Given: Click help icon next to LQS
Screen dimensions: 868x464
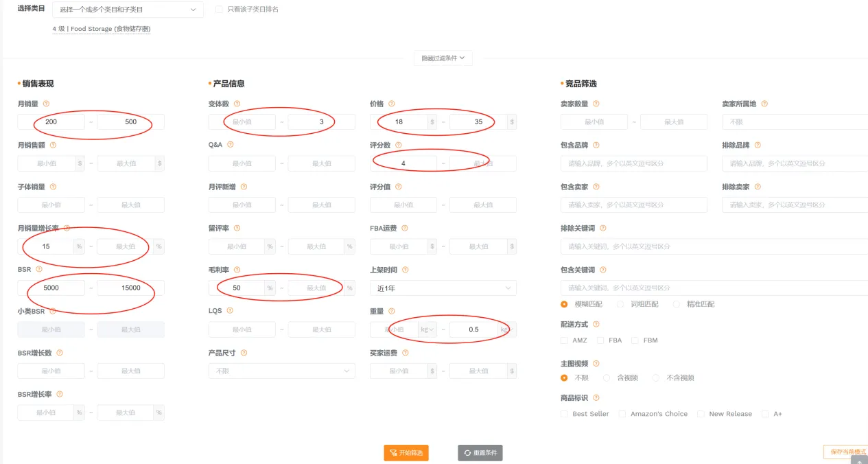Looking at the screenshot, I should point(230,311).
